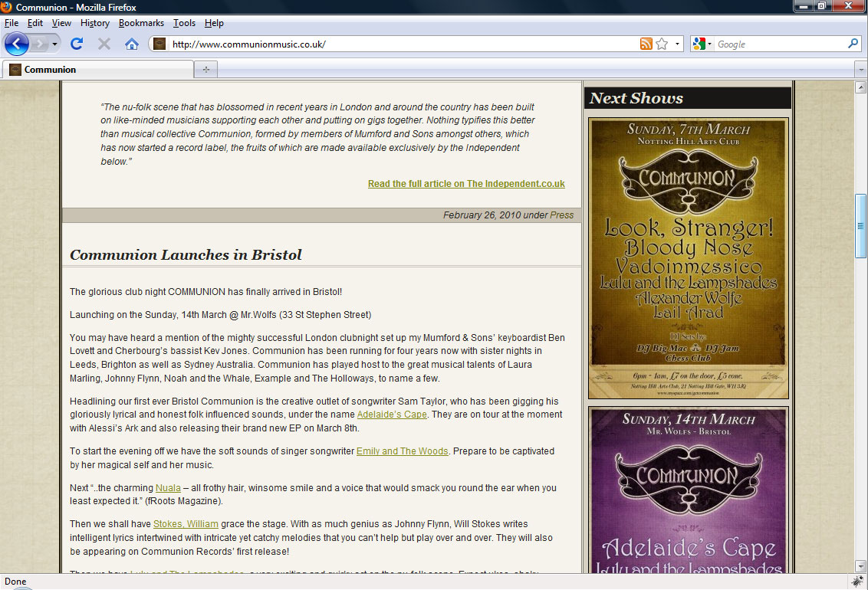This screenshot has height=590, width=868.
Task: Click the Stop loading X button
Action: [x=104, y=44]
